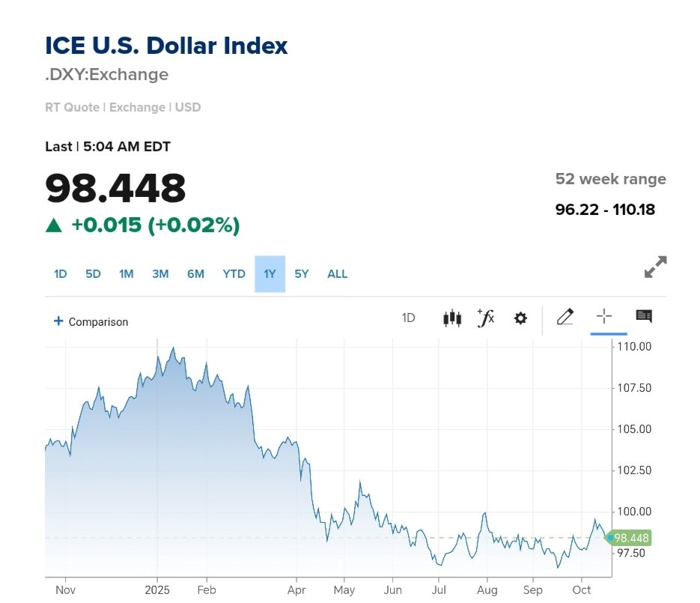The image size is (700, 603).
Task: Select the 3M range tab
Action: click(160, 274)
